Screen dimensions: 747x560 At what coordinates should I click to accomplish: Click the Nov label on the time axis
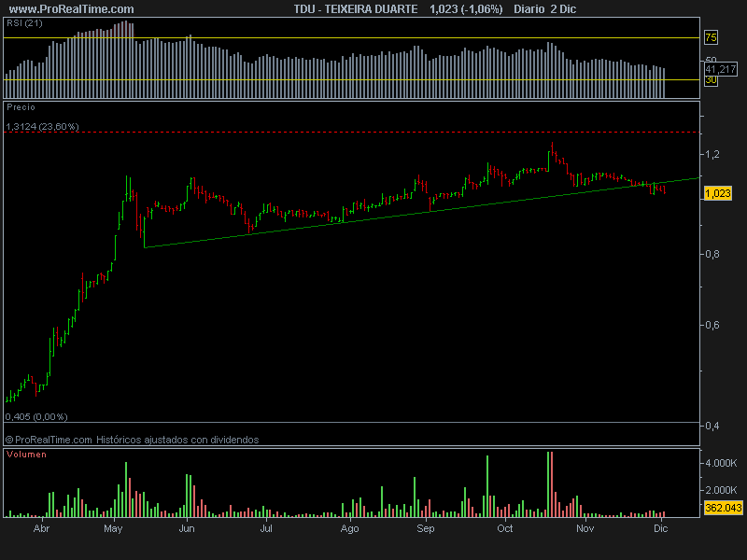pos(585,528)
